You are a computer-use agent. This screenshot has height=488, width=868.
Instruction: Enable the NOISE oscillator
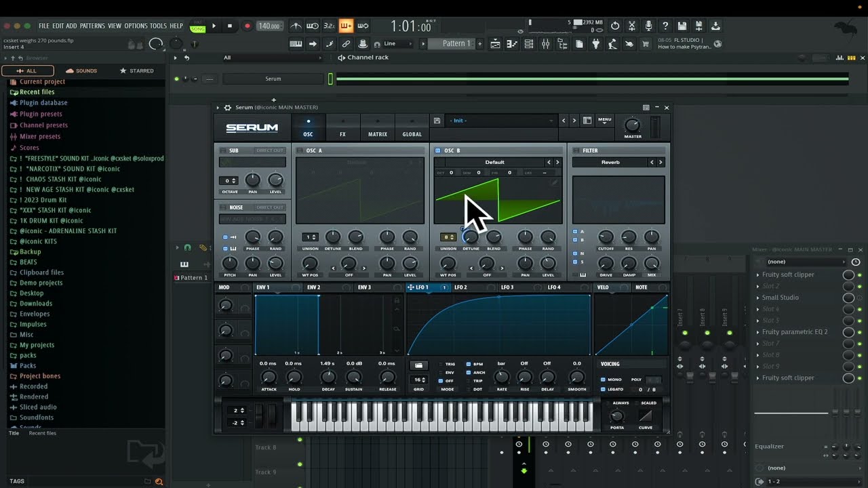222,207
